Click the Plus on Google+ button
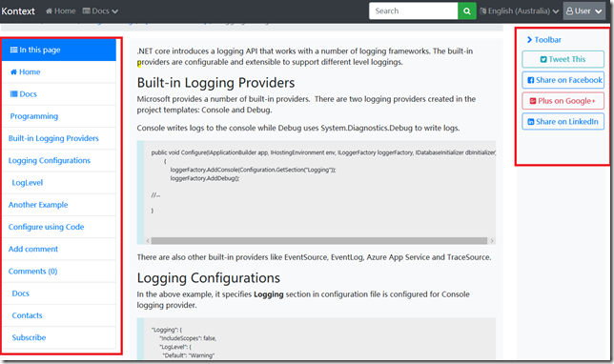This screenshot has height=364, width=614. tap(563, 101)
